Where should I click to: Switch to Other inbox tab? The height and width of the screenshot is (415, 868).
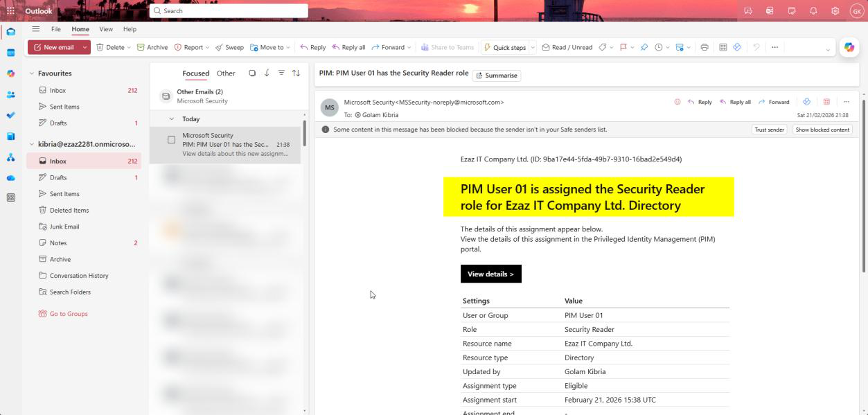tap(226, 73)
